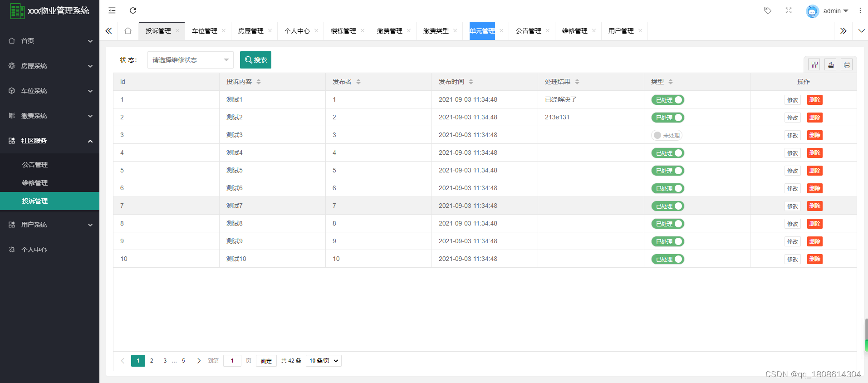Screen dimensions: 868x383
Task: Open the admin user dropdown
Action: [836, 11]
